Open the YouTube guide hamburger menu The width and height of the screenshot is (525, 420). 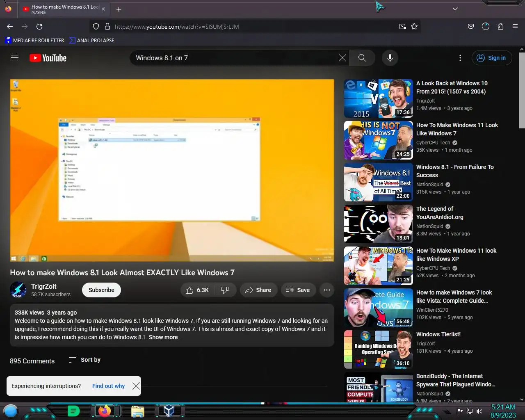coord(15,58)
